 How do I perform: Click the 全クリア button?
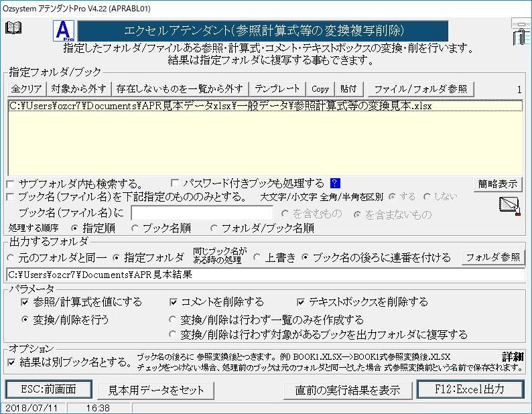tap(26, 89)
